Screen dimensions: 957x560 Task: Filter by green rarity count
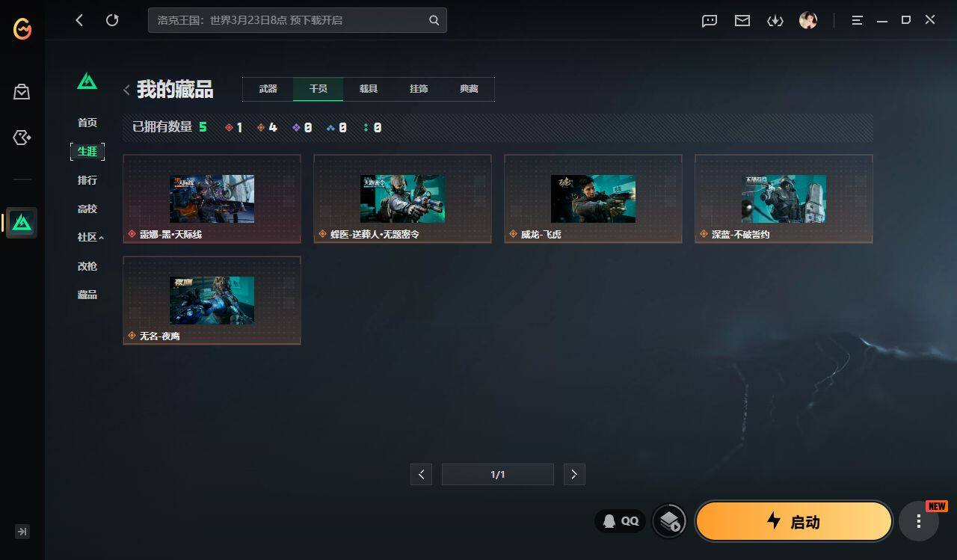[372, 128]
